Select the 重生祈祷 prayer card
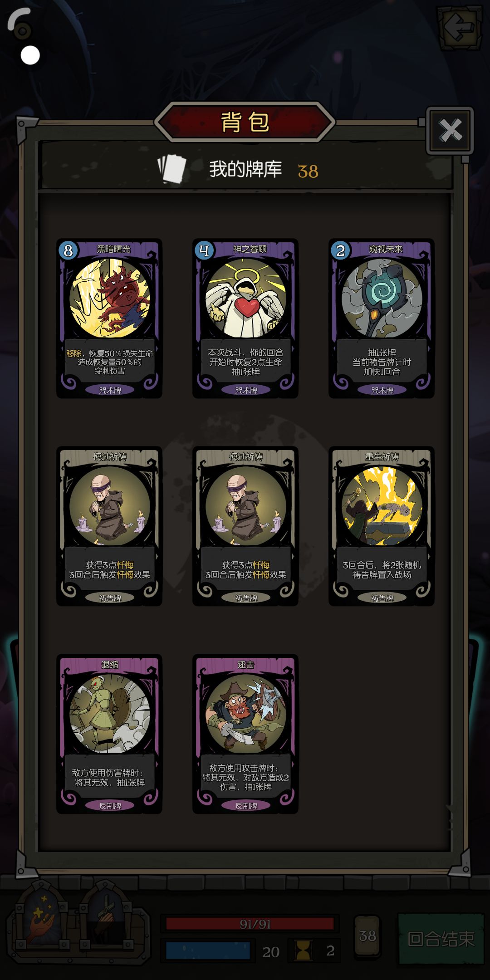Image resolution: width=490 pixels, height=980 pixels. 382,526
